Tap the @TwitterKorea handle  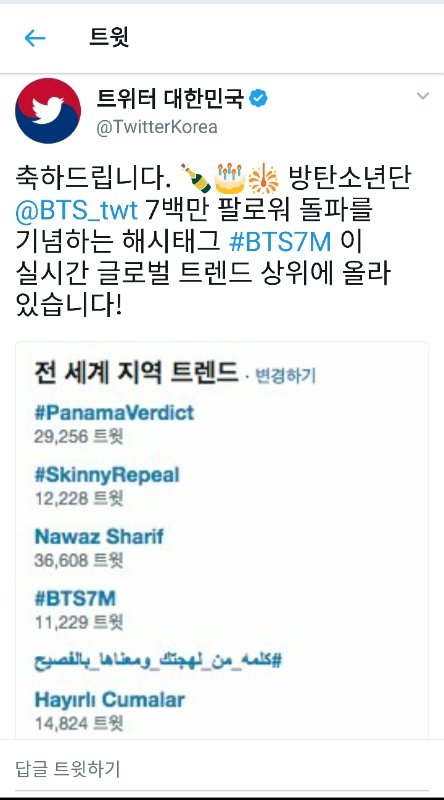pyautogui.click(x=157, y=127)
